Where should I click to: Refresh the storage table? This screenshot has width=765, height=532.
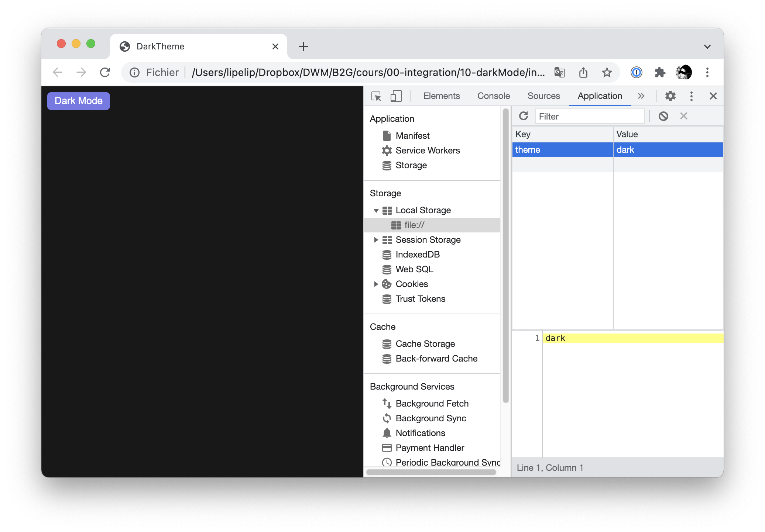click(524, 116)
